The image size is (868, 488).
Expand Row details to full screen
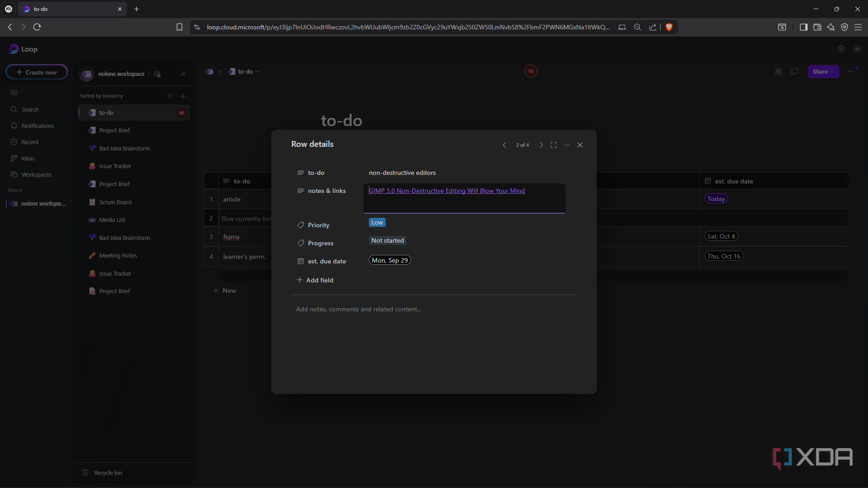[x=554, y=145]
